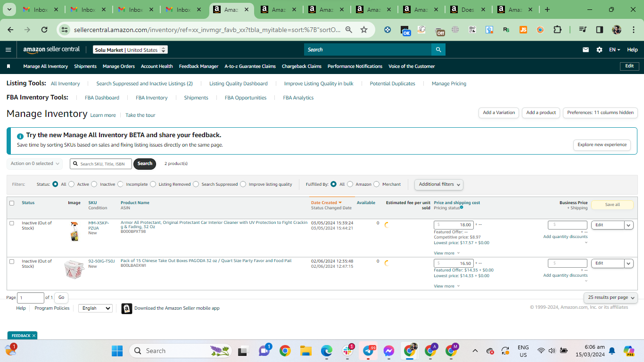Viewport: 644px width, 362px height.
Task: Click the Take the tour link
Action: [x=140, y=115]
